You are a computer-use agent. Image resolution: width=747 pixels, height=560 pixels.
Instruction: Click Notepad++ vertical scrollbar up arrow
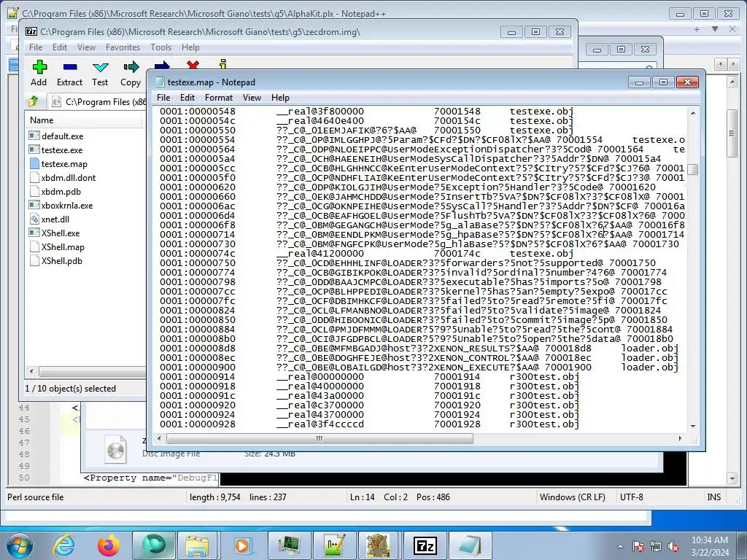pos(732,82)
